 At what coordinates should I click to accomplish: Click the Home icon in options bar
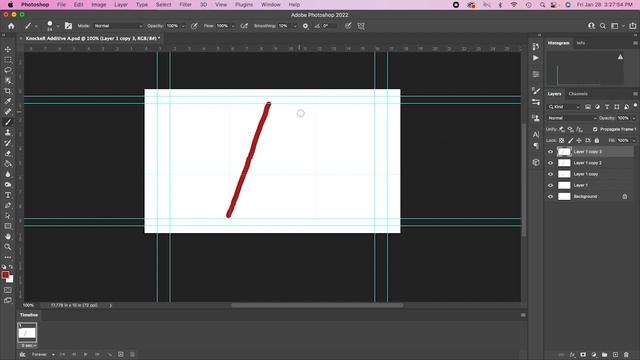pos(11,26)
